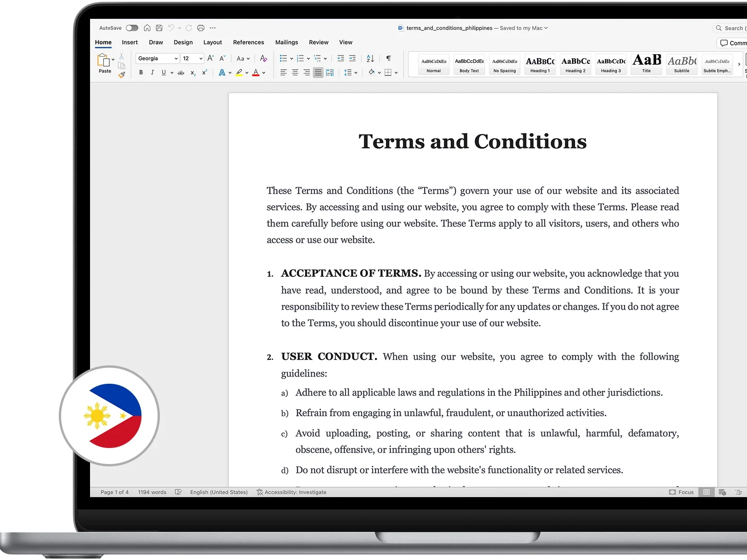Open the Mailings tab
The height and width of the screenshot is (560, 747).
click(287, 42)
